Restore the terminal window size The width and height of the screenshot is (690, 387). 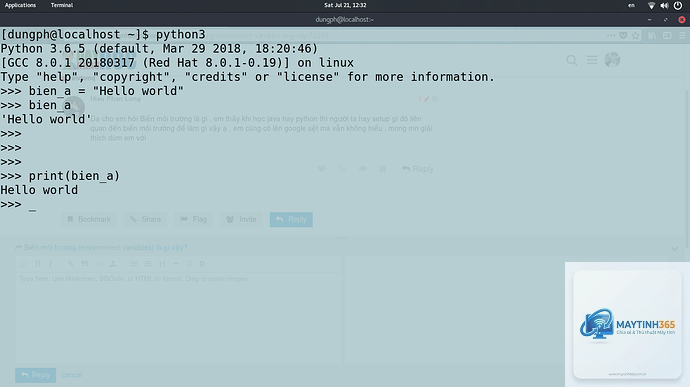665,19
